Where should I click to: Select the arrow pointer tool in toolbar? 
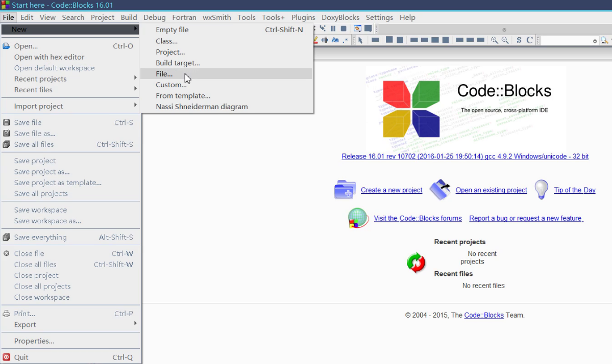click(x=360, y=40)
